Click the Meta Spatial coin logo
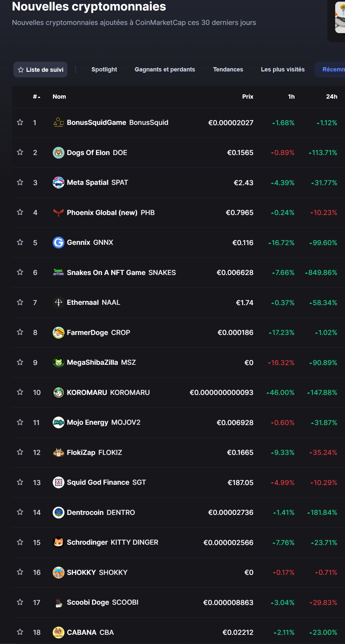 [59, 183]
